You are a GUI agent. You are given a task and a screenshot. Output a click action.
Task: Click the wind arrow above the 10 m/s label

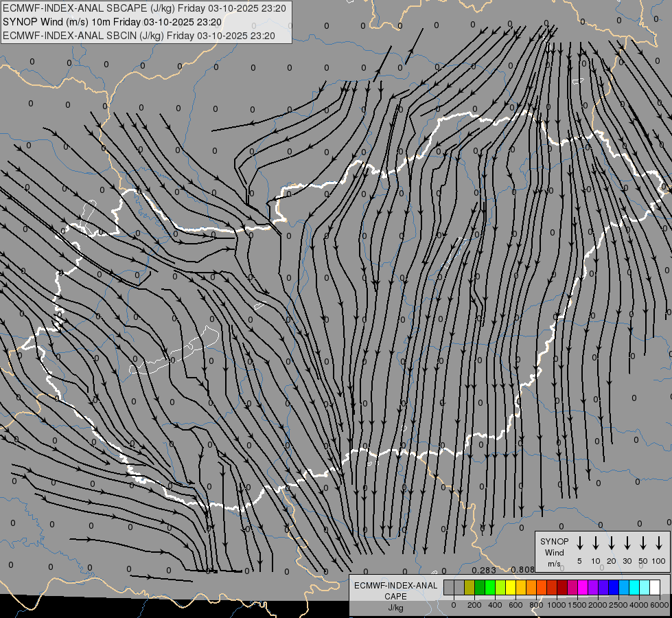click(x=596, y=543)
